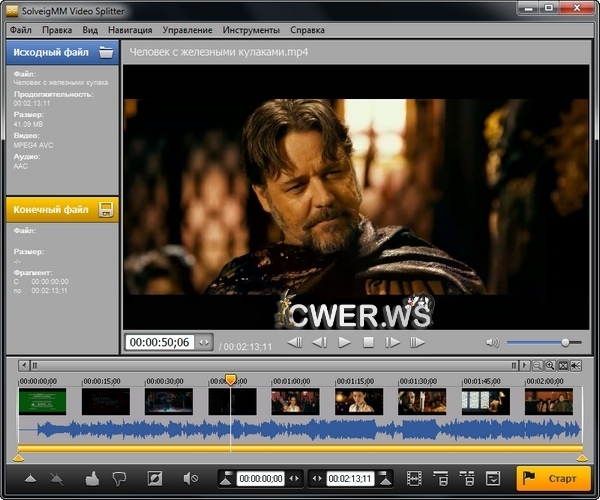Click start time stepper arrows in bottom toolbar

[x=294, y=479]
